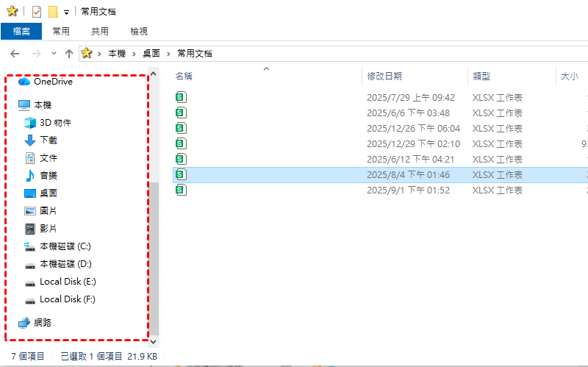Select the 本機磁碟 (C:) drive icon
This screenshot has height=367, width=588.
[30, 246]
